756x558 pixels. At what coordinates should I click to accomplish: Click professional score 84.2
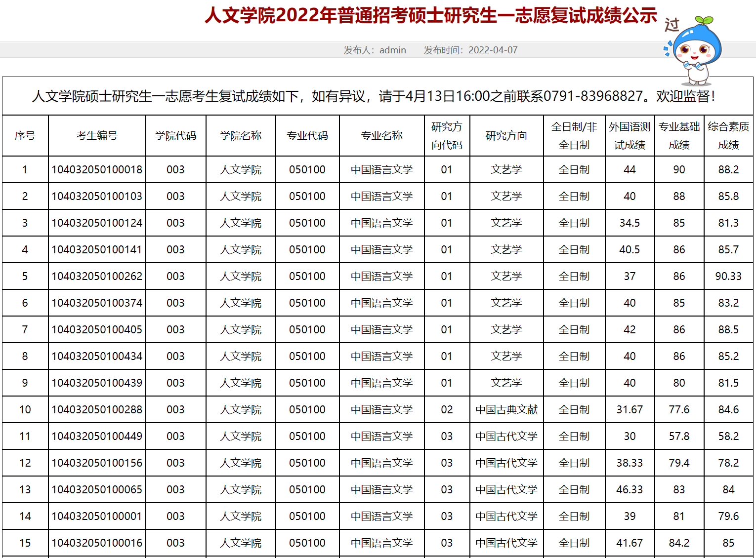tap(679, 543)
